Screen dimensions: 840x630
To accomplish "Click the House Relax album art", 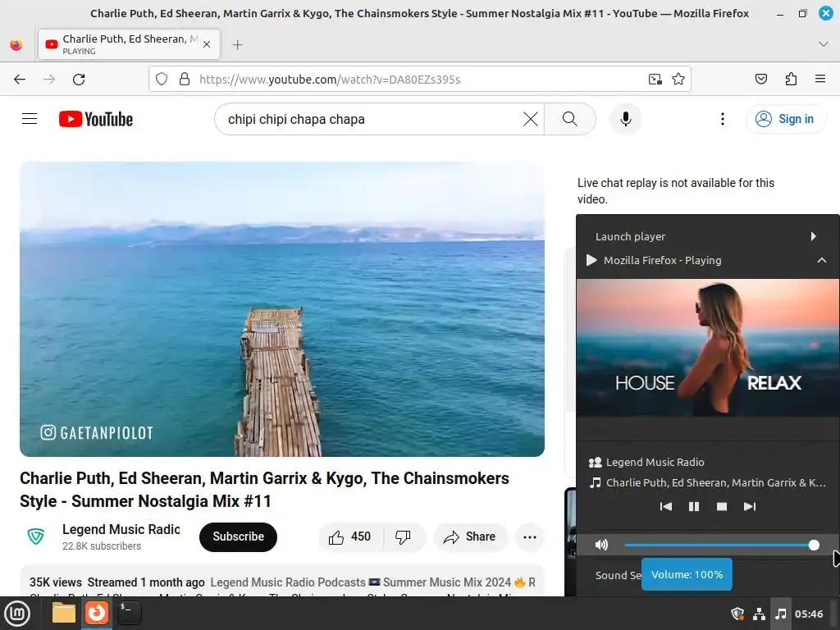I will 708,347.
